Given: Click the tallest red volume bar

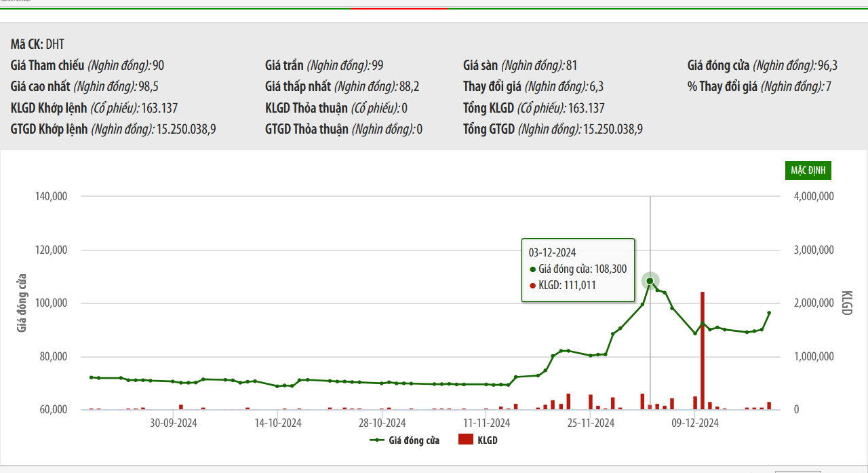Looking at the screenshot, I should click(x=703, y=351).
